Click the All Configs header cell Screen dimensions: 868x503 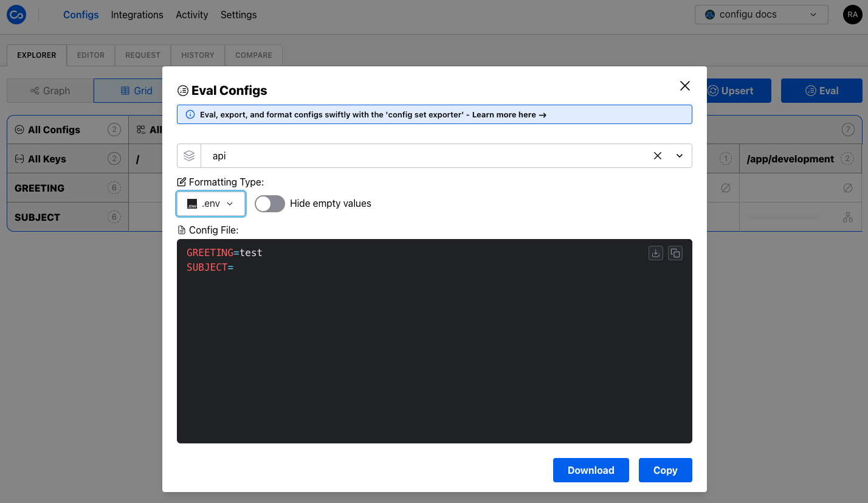point(67,130)
